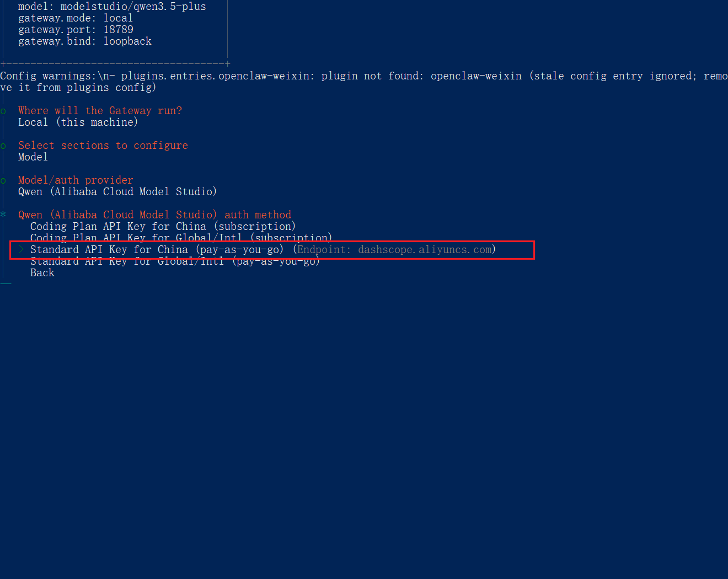Choose Coding Plan API Key for Global/Intl
728x579 pixels.
coord(181,238)
